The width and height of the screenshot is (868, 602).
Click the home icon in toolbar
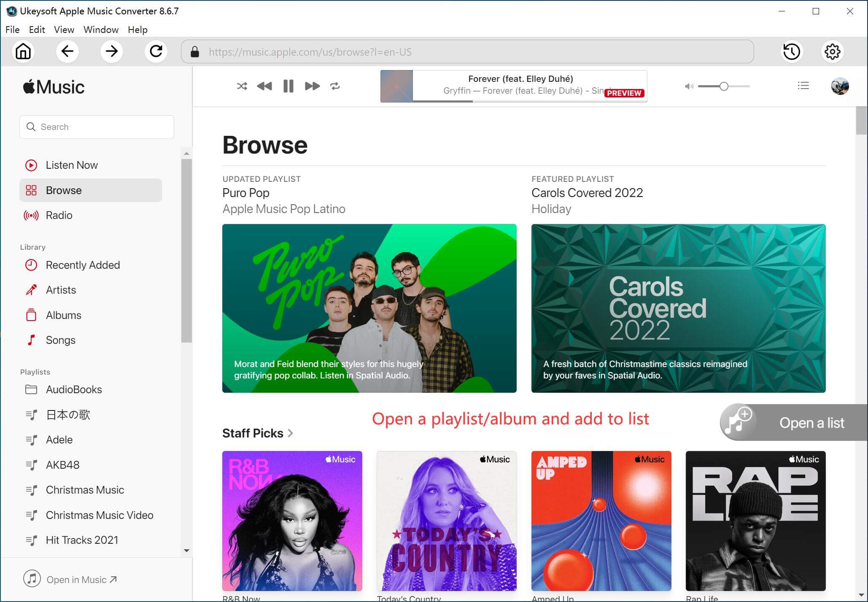(x=24, y=51)
